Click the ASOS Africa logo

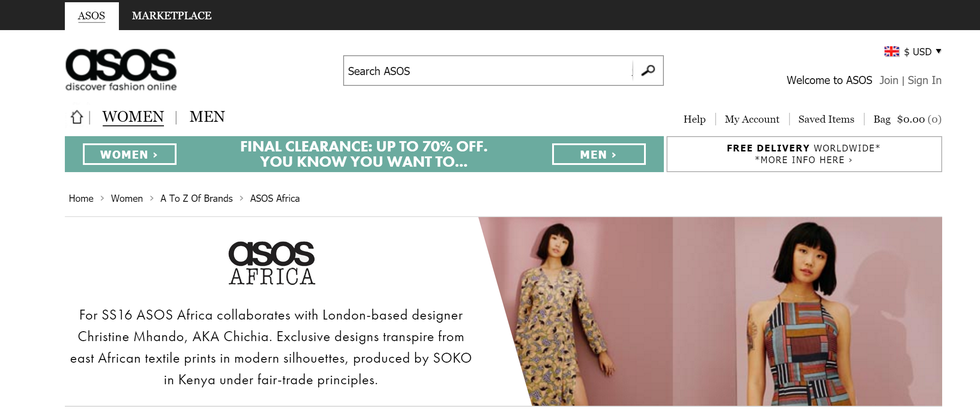(271, 263)
